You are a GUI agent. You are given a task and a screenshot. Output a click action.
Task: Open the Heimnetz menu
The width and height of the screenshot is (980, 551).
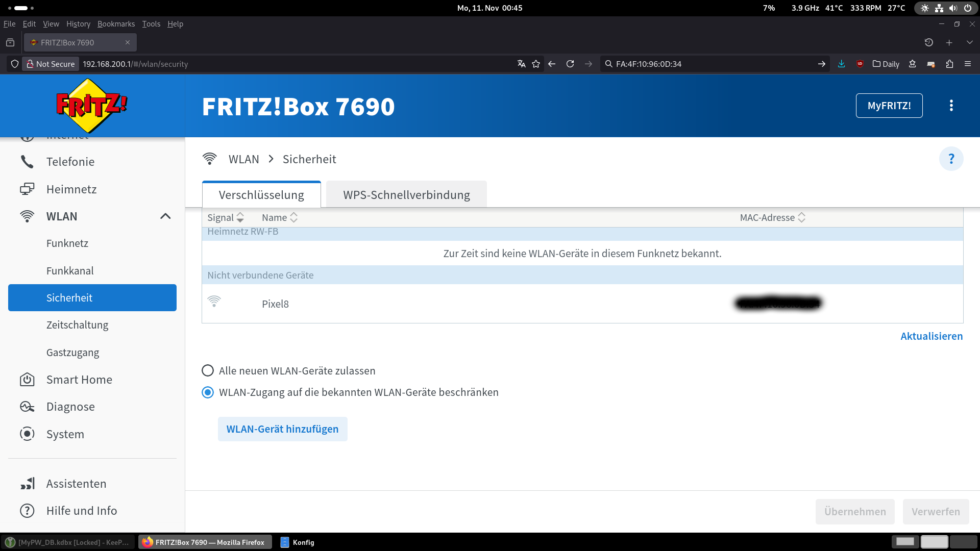[71, 189]
